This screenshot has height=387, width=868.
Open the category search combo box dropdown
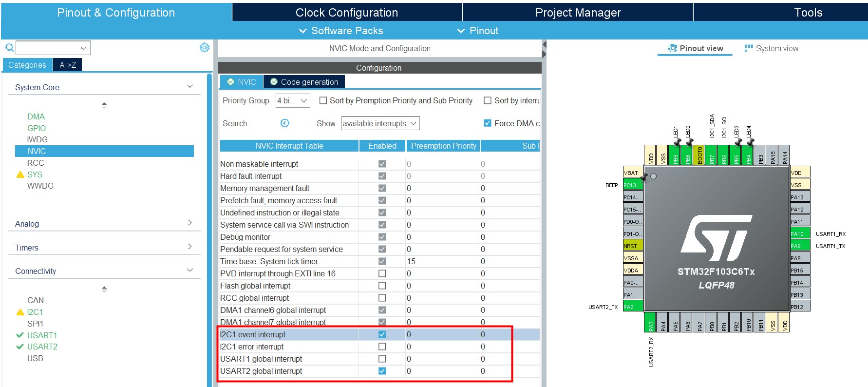[83, 48]
